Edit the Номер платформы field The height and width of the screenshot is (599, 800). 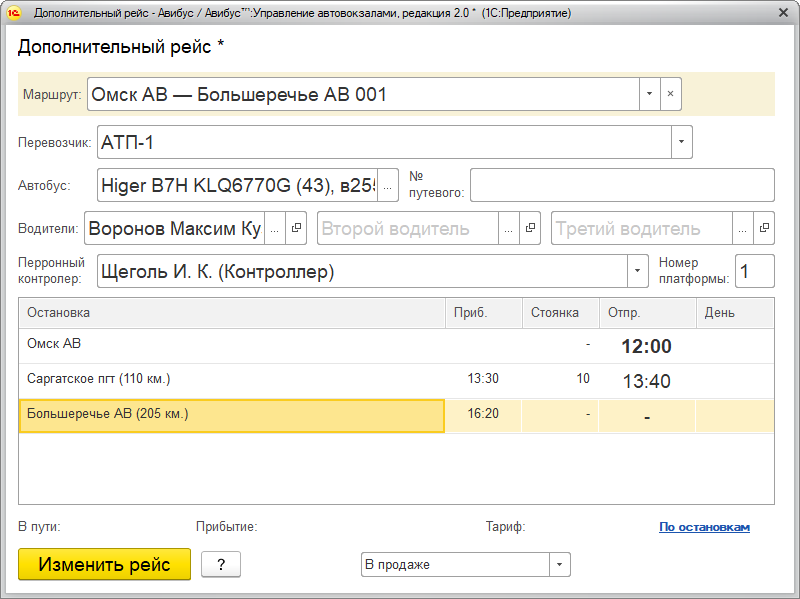point(754,271)
